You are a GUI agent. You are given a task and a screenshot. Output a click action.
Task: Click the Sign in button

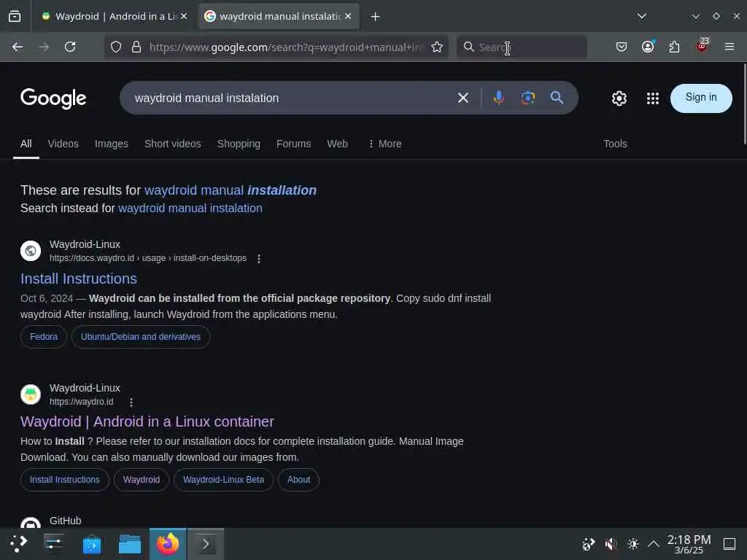(x=701, y=98)
